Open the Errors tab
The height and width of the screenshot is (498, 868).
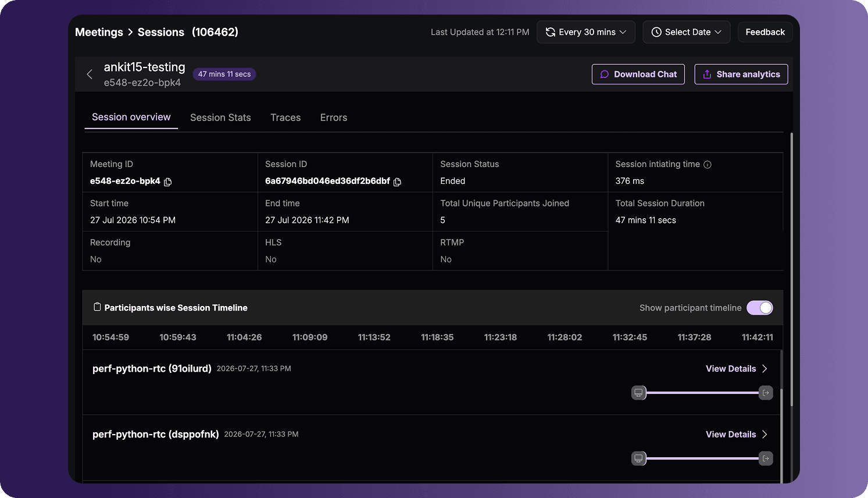click(334, 118)
